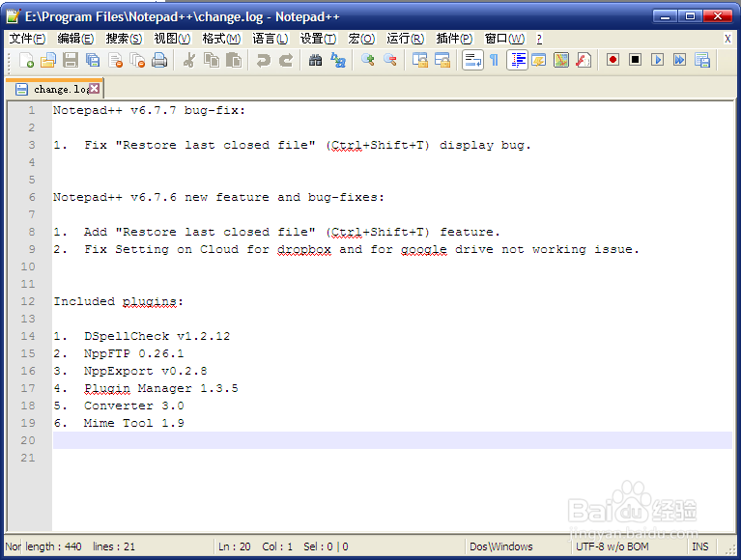This screenshot has height=560, width=741.
Task: Click 'Notepad++ v6.7.7 bug-fix:' heading
Action: [x=149, y=110]
